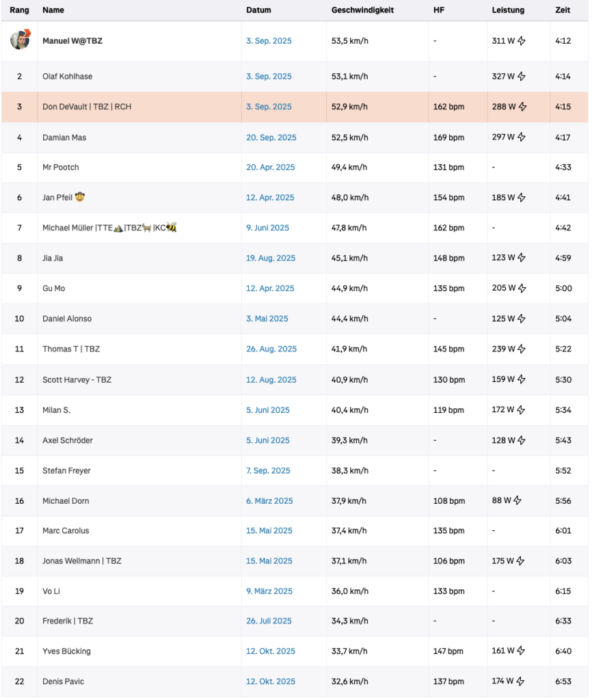The width and height of the screenshot is (592, 700).
Task: Click athlete name Stefan Freyer
Action: pos(66,471)
